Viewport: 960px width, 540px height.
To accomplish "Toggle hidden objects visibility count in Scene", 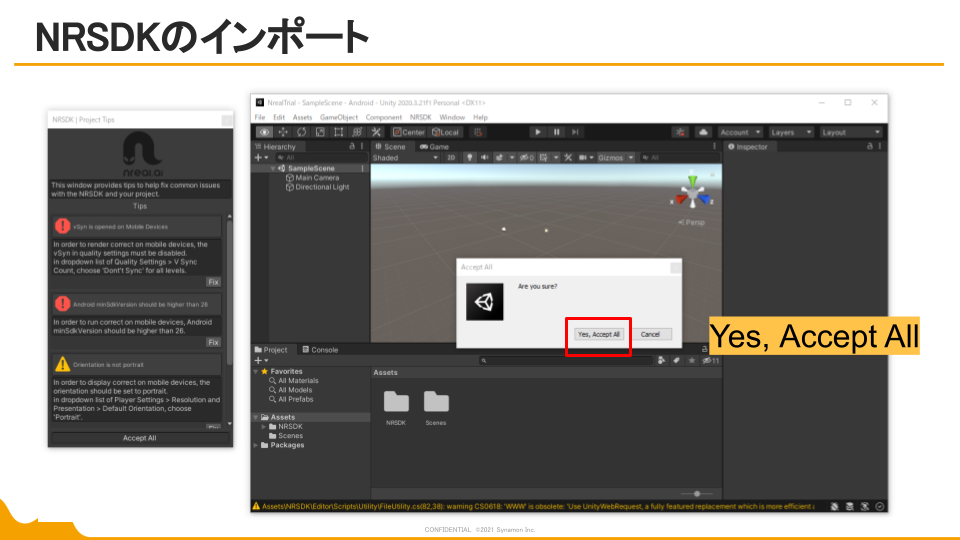I will click(x=527, y=157).
